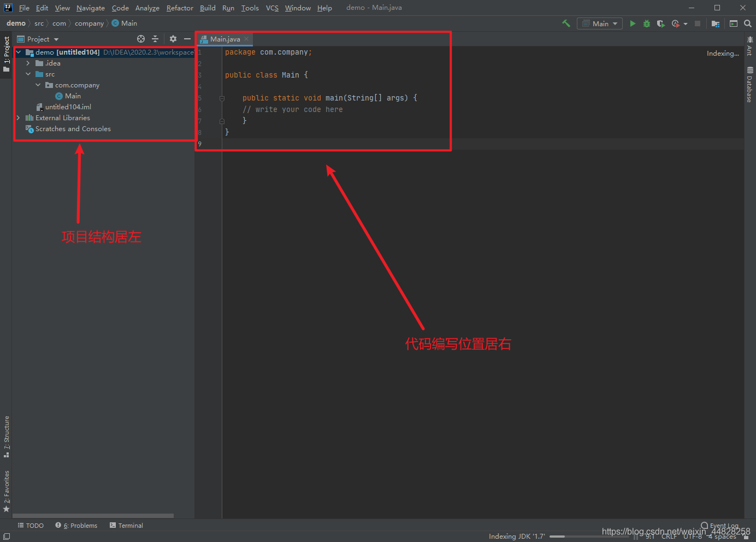
Task: Run Main with the green play icon
Action: coord(633,23)
